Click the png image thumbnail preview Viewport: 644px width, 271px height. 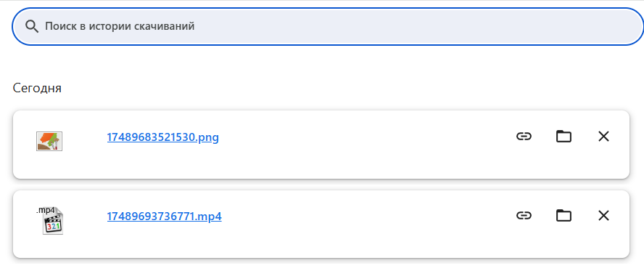point(49,141)
